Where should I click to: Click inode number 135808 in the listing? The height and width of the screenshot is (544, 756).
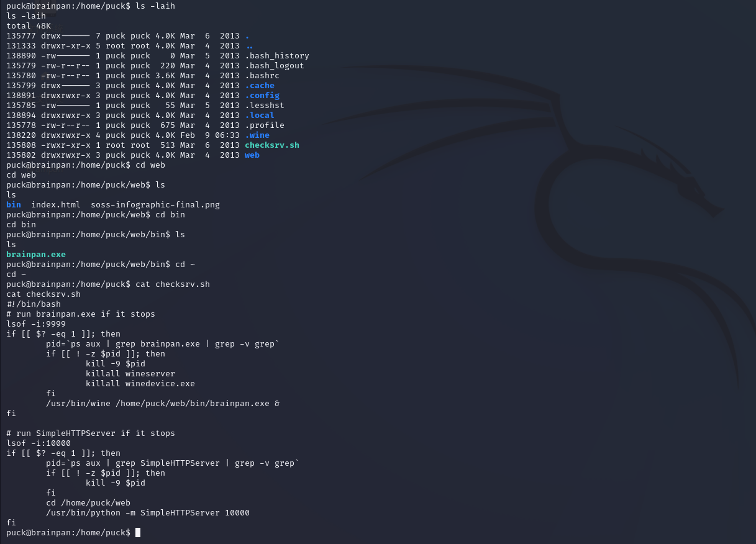[x=21, y=145]
